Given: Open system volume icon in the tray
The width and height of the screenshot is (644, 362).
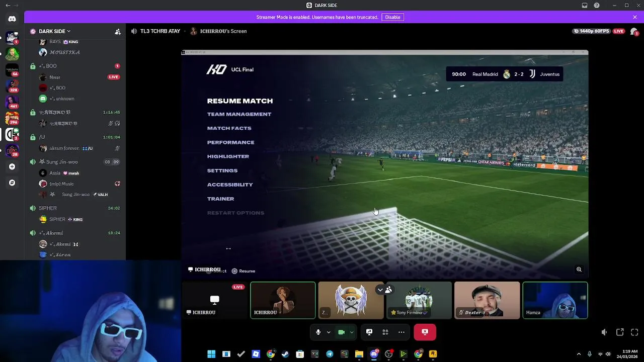Looking at the screenshot, I should click(x=608, y=354).
